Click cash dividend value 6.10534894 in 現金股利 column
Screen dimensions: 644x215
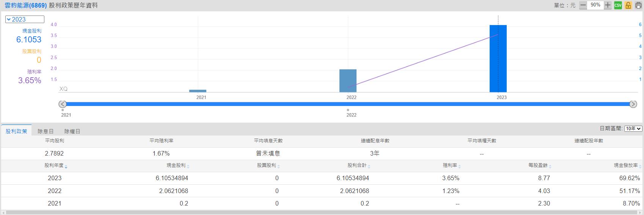[x=172, y=178]
